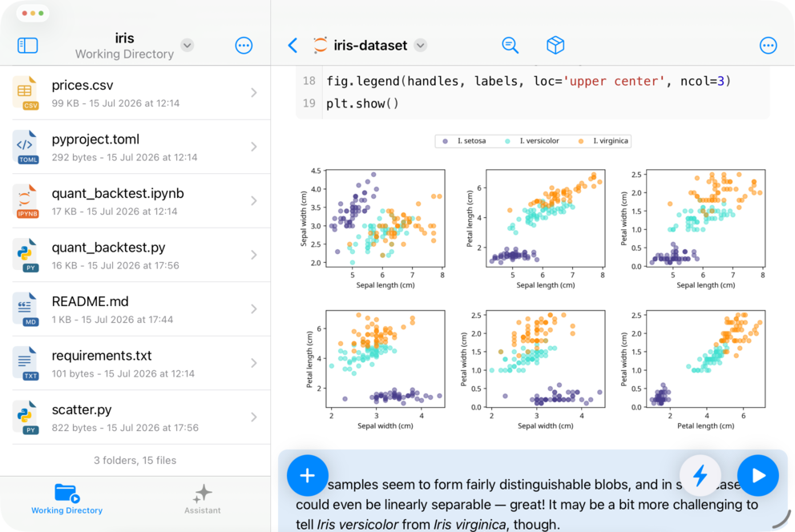Open quant_backtest.py script
Screen dimensions: 795x532
coord(135,255)
